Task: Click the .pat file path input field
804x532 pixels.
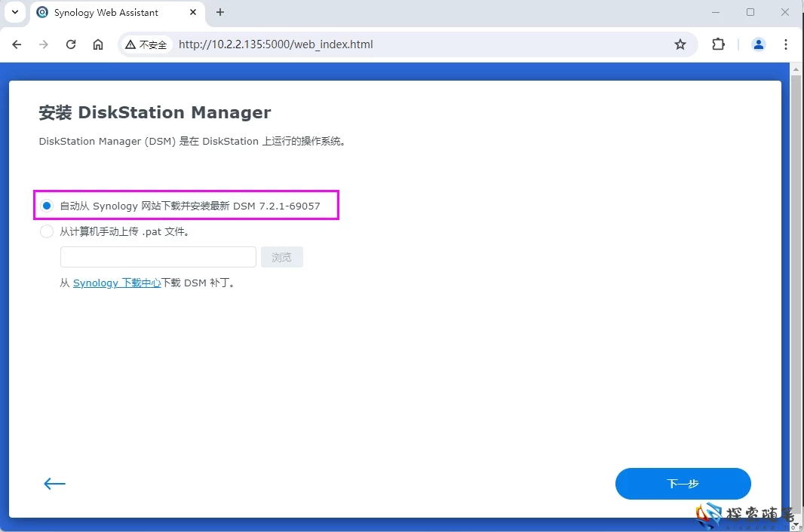Action: (x=158, y=257)
